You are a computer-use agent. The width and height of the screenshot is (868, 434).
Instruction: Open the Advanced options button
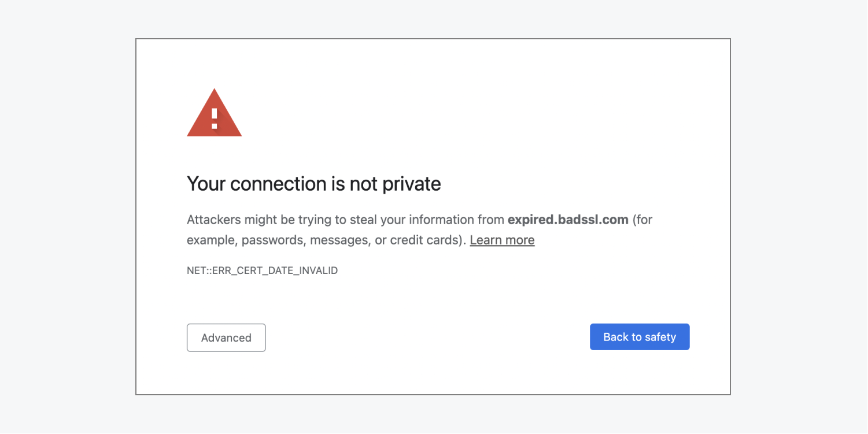tap(226, 337)
